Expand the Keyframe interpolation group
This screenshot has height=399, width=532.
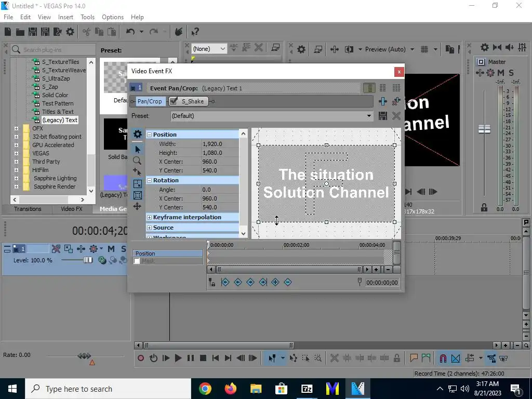click(149, 218)
